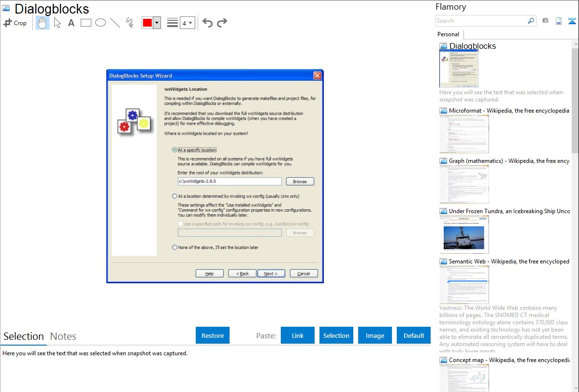Undo the last annotation
Screen dimensions: 579x392
tap(207, 23)
